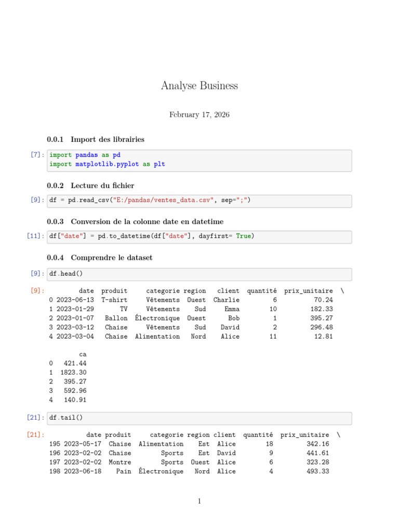Click the cell prompt '[11]:'
399x532 pixels.
[x=36, y=236]
